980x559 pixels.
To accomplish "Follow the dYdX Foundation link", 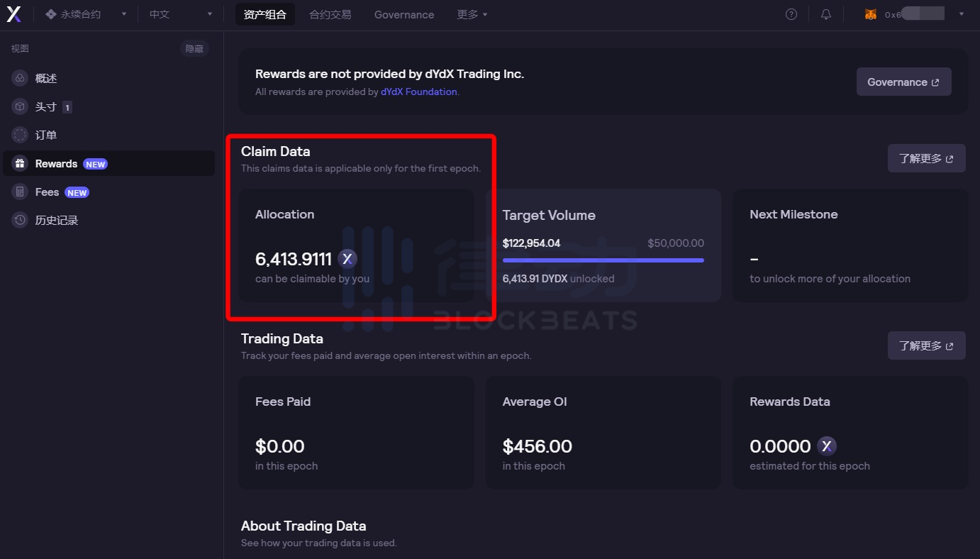I will pos(418,92).
